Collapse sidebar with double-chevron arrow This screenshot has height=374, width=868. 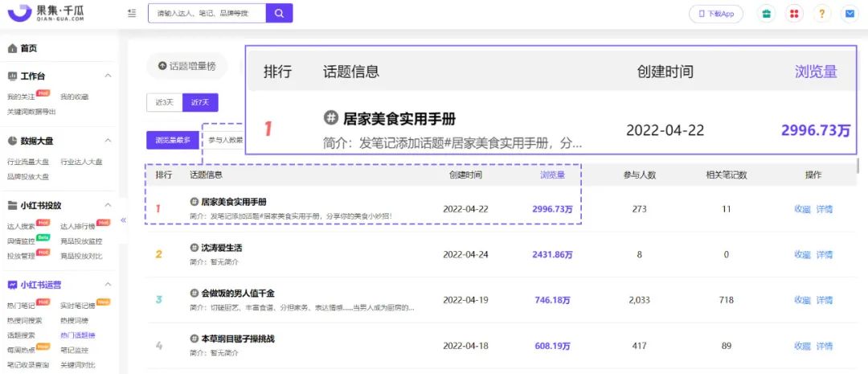click(x=124, y=220)
